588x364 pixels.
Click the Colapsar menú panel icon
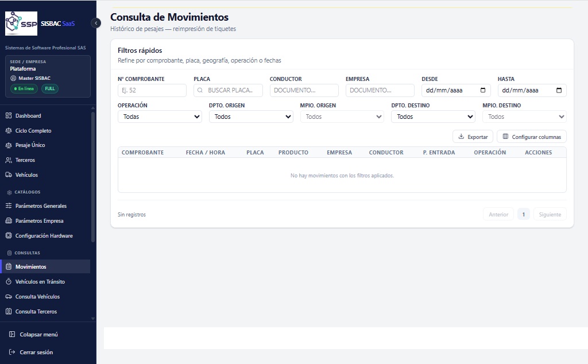(12, 334)
